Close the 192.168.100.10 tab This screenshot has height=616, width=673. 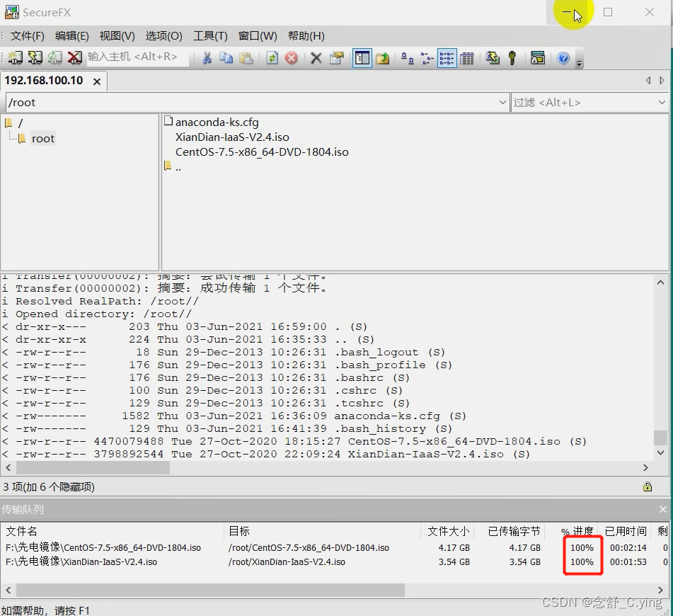(x=97, y=81)
